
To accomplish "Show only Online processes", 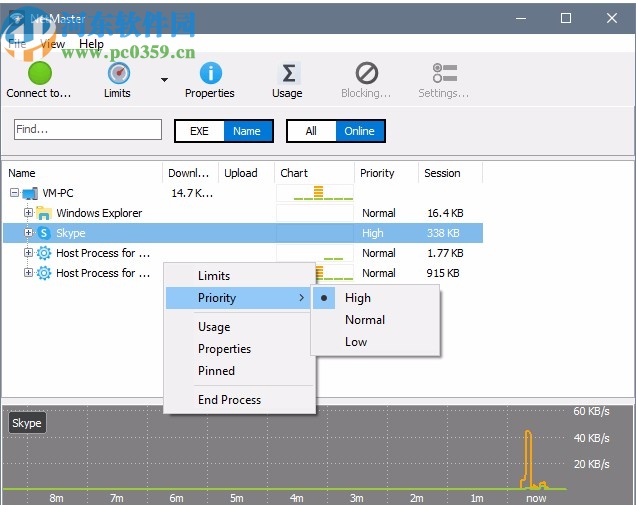I will point(360,131).
